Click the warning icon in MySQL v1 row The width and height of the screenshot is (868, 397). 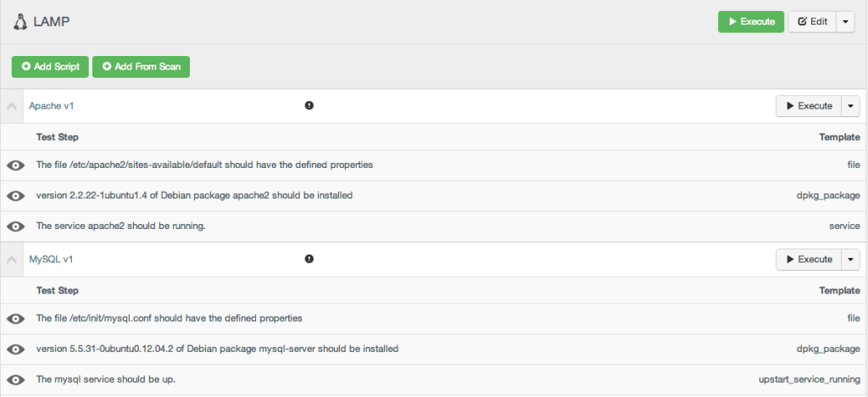click(x=309, y=259)
